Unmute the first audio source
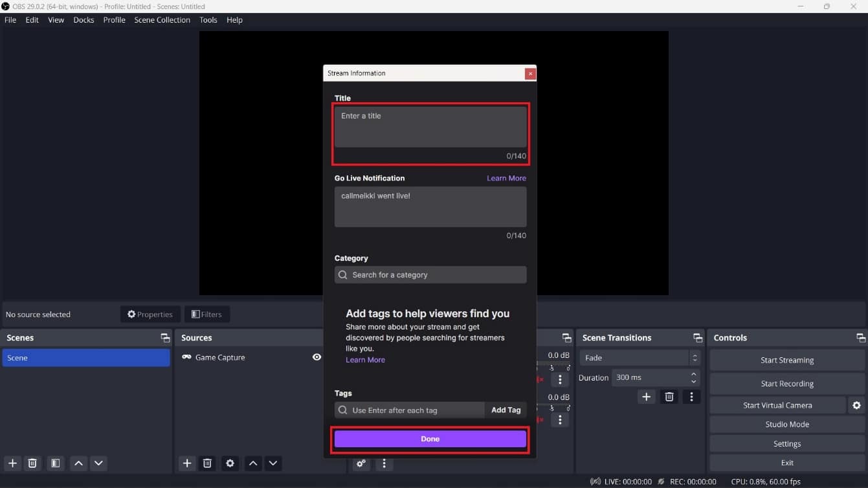The height and width of the screenshot is (488, 868). pyautogui.click(x=540, y=380)
